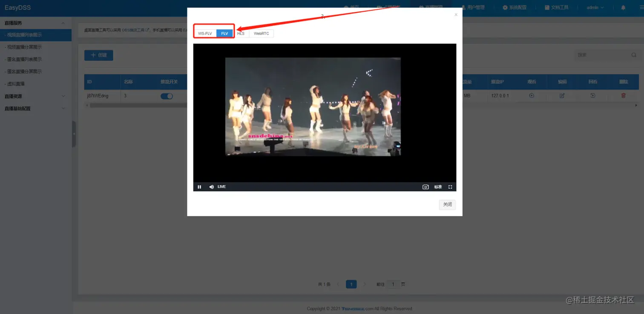Mute the player volume speaker icon
Screen dimensions: 644x314
211,187
